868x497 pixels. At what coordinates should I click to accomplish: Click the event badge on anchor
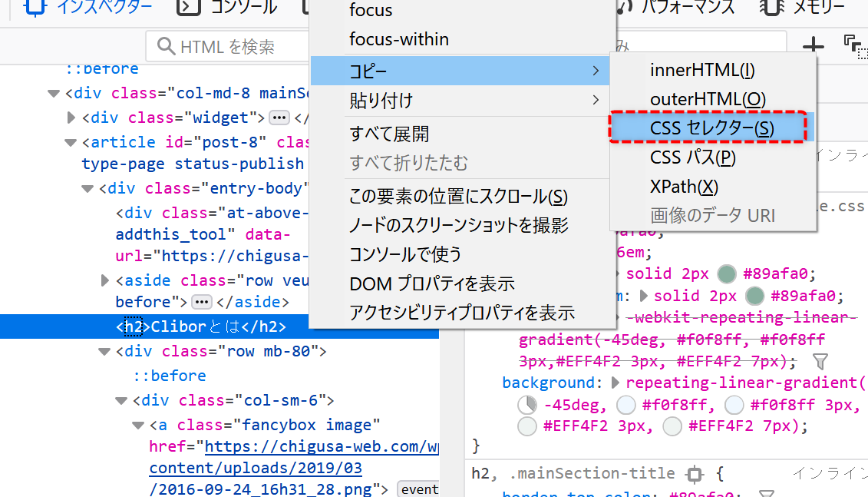coord(418,489)
